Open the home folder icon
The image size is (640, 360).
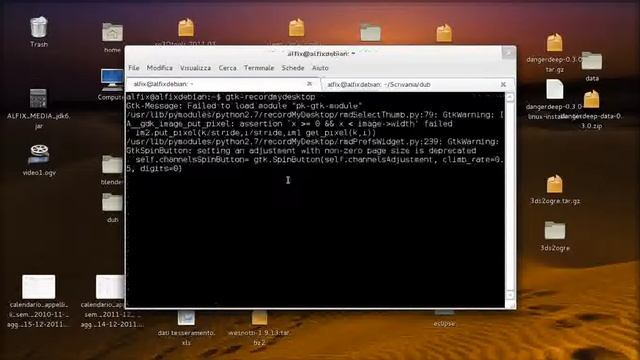112,32
